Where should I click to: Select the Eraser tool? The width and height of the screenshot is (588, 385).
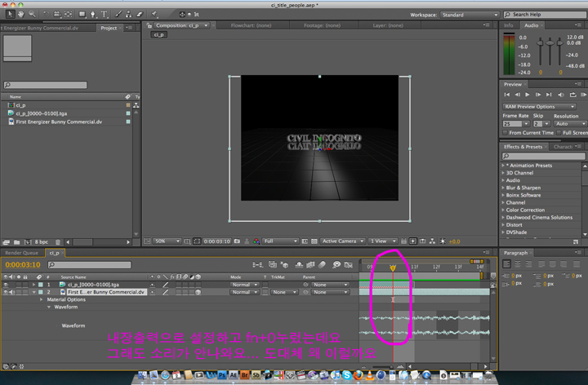point(140,14)
